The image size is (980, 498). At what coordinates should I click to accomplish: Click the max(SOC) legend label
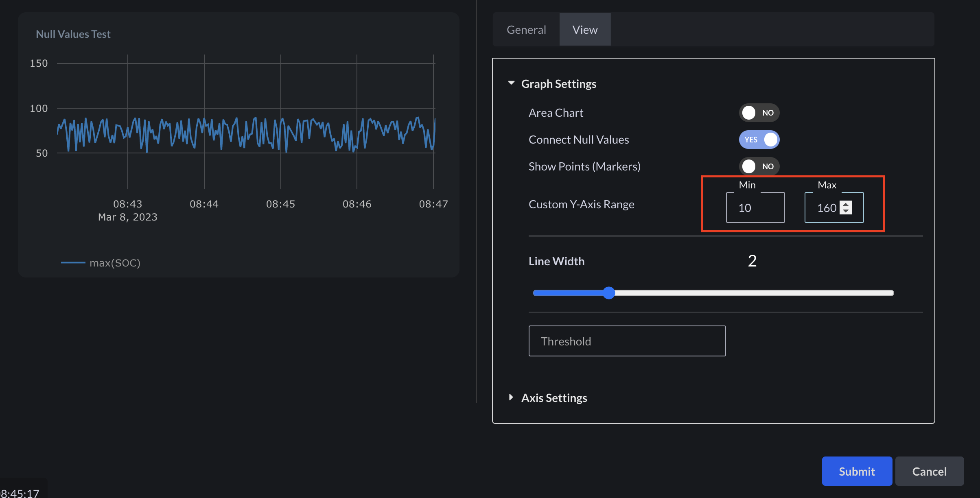tap(115, 263)
